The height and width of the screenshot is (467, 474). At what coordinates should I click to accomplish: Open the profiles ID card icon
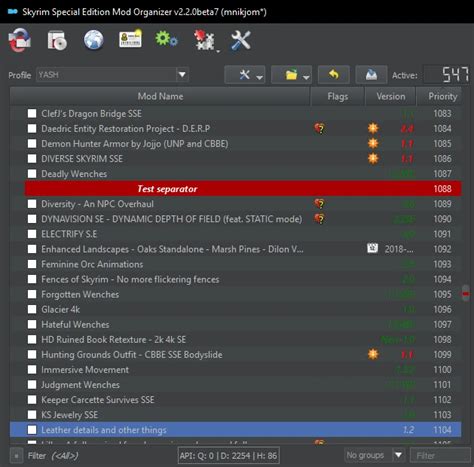tap(130, 40)
